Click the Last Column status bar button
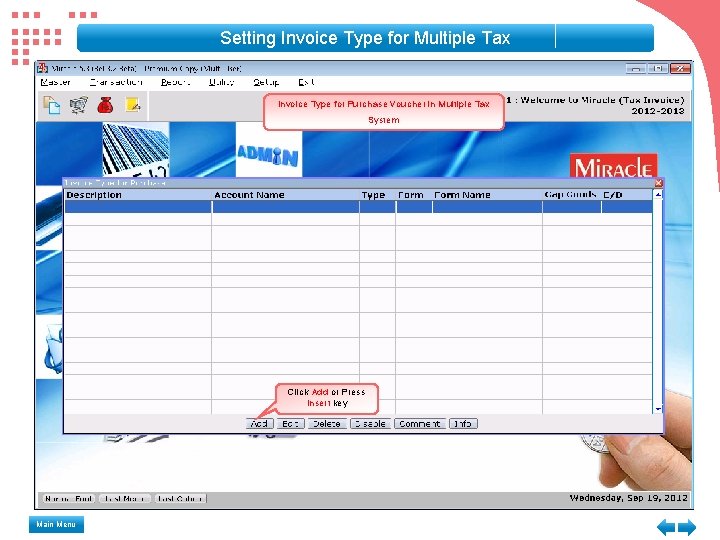 tap(180, 499)
